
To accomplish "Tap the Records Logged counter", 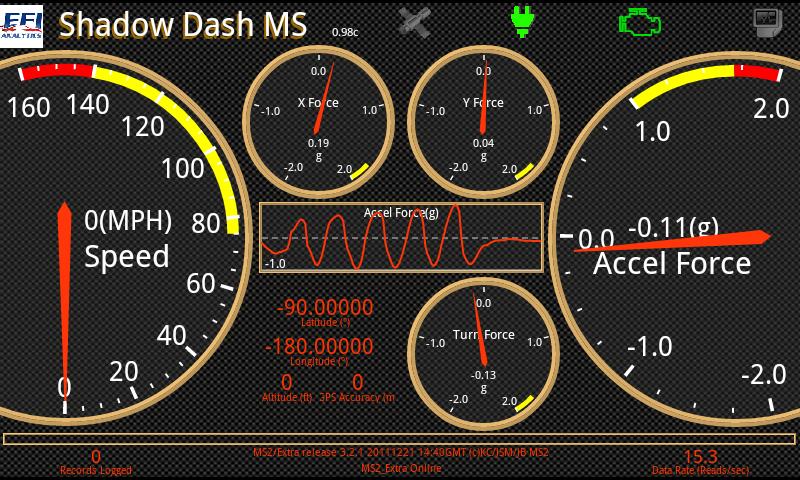I will pos(96,462).
